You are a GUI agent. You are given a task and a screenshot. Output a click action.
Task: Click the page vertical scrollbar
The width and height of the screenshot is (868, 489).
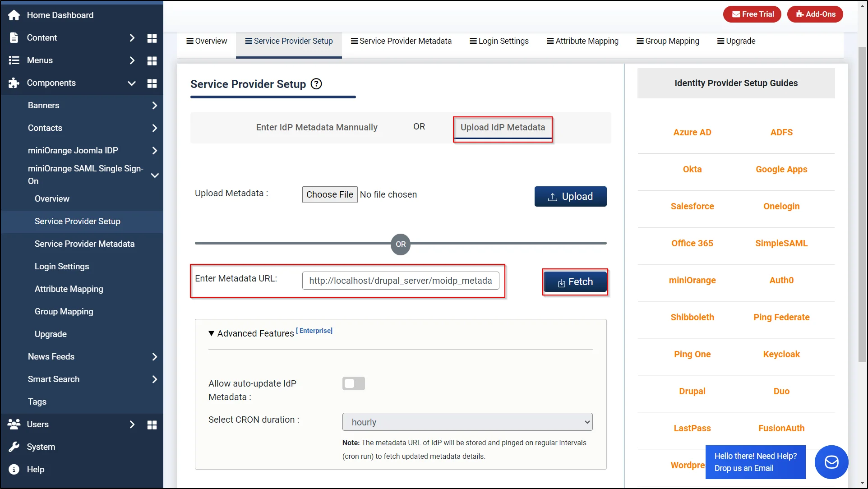tap(862, 204)
